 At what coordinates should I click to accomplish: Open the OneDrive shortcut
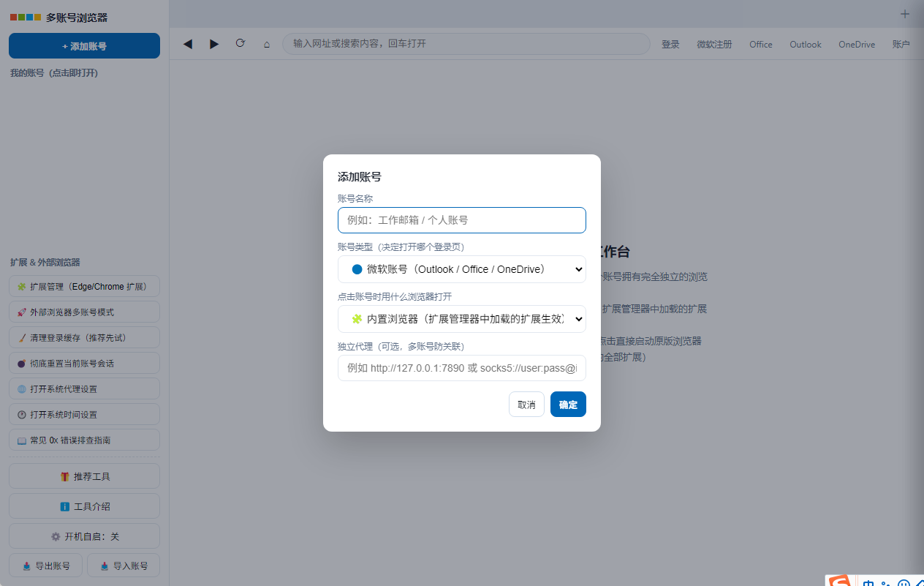click(857, 45)
